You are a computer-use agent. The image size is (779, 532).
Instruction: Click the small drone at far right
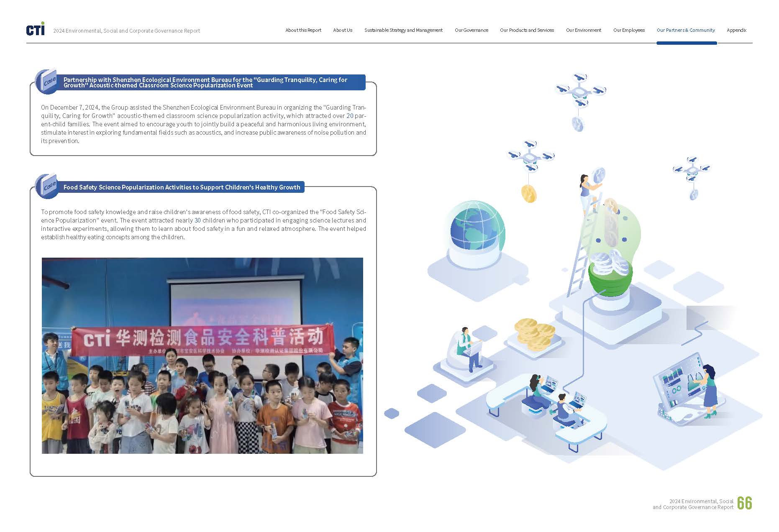(692, 178)
